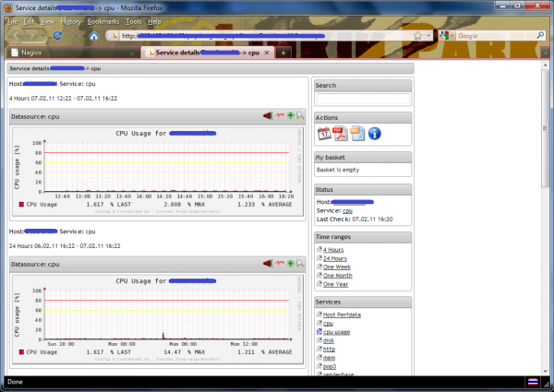Screen dimensions: 554x392
Task: Click the megaphone icon on the first graph
Action: (x=267, y=116)
